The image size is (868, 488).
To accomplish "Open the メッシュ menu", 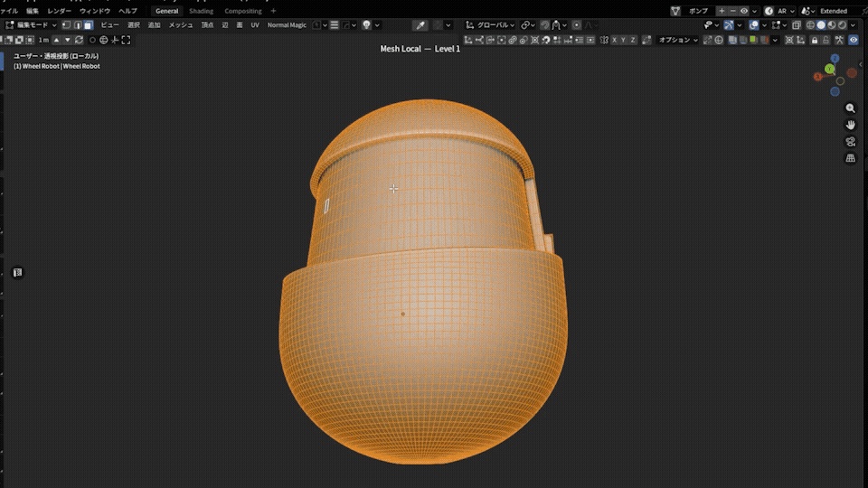I will 181,25.
